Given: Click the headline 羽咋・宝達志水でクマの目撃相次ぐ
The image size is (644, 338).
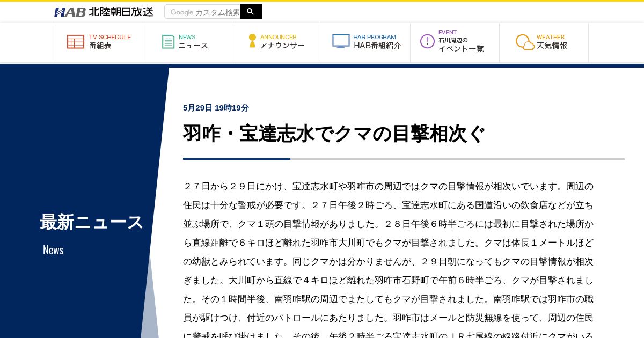Looking at the screenshot, I should 334,134.
